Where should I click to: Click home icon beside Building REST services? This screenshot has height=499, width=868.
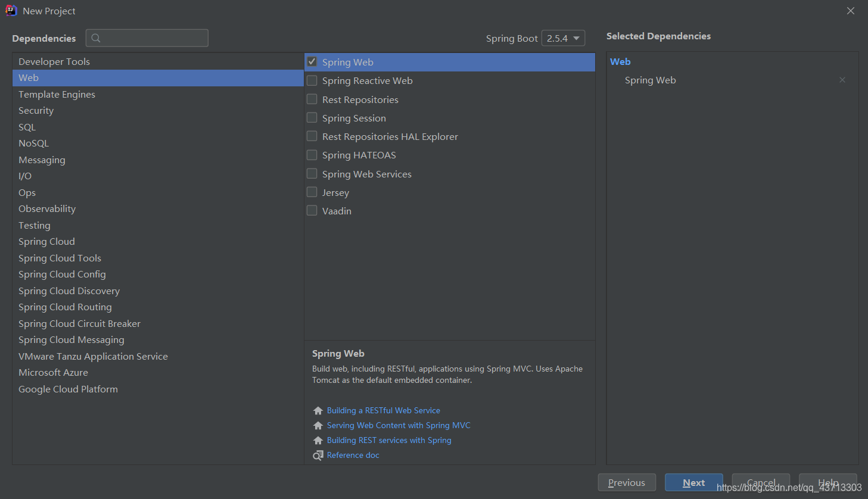(318, 440)
